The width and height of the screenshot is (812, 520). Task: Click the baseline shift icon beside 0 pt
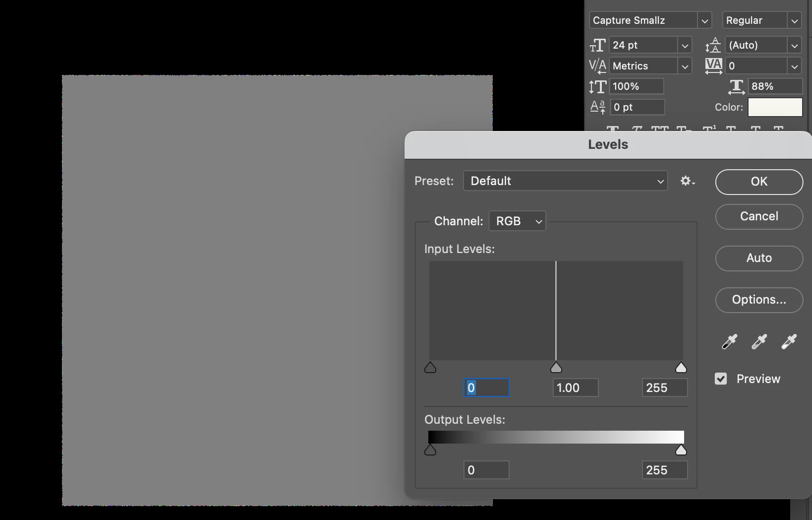coord(597,107)
